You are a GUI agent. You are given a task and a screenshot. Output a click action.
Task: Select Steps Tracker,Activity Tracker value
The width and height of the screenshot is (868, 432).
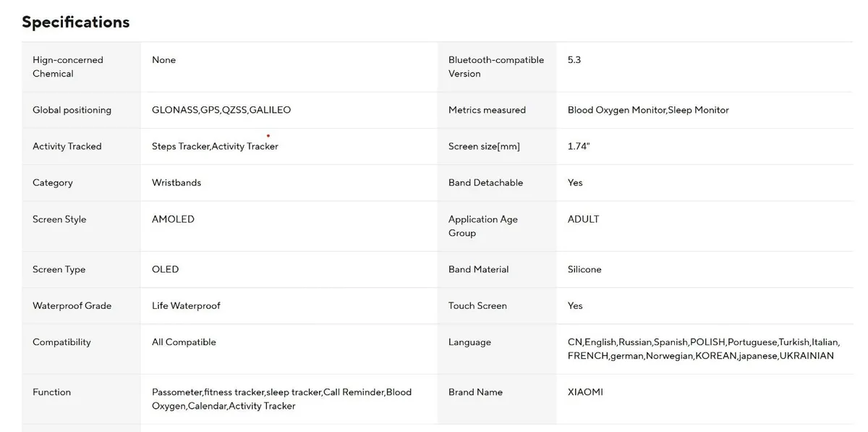(215, 146)
